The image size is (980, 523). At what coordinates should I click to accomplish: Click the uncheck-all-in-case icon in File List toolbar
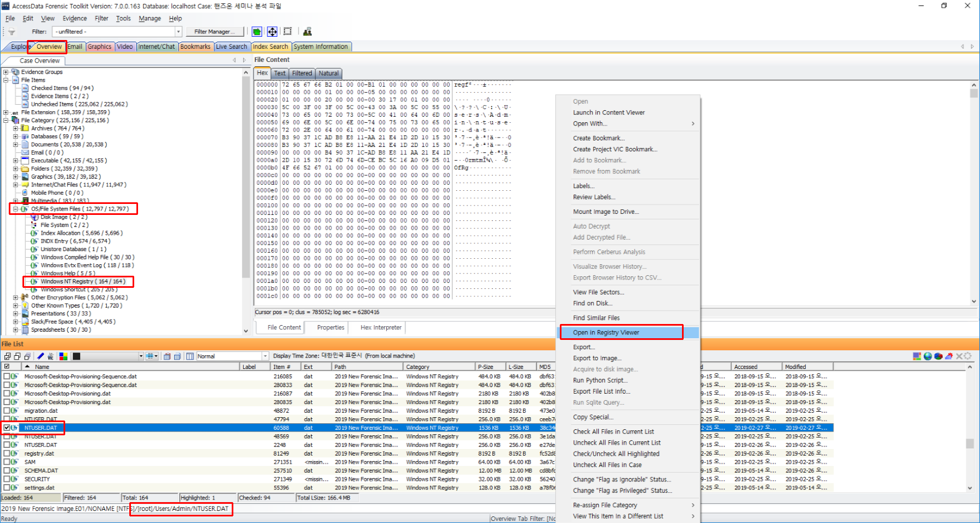pyautogui.click(x=27, y=356)
